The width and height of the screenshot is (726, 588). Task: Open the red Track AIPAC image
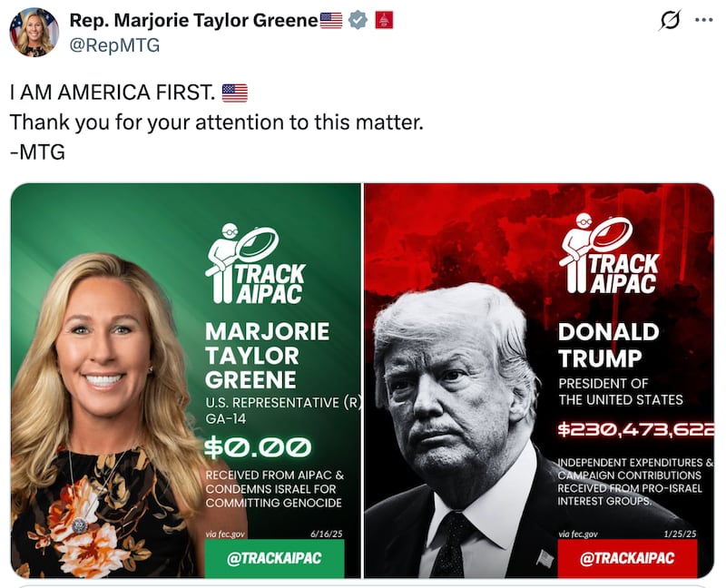click(539, 380)
